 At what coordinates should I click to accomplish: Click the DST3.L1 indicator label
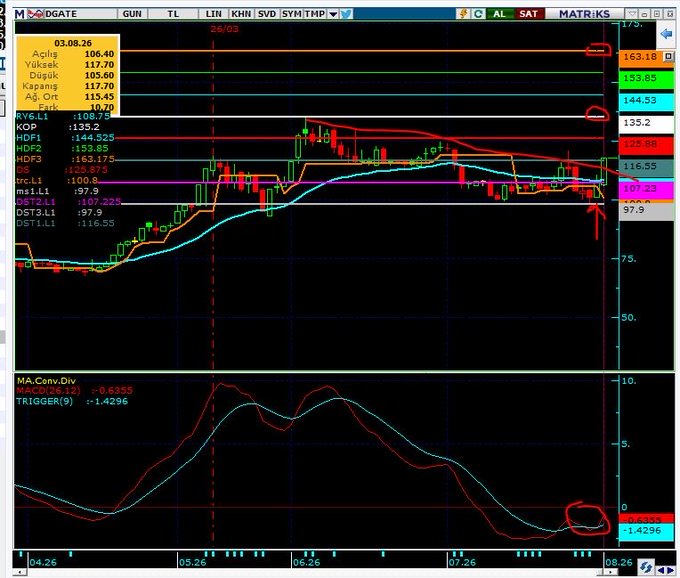coord(59,212)
